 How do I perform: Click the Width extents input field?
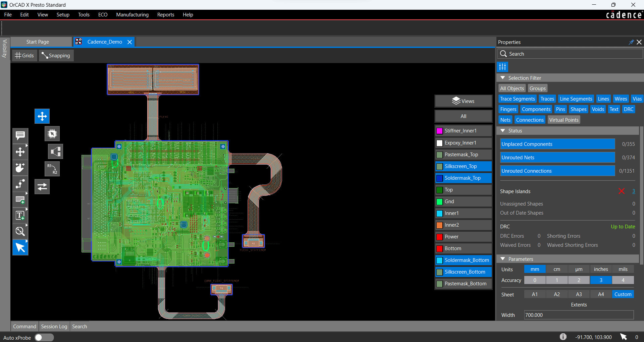[x=579, y=315]
